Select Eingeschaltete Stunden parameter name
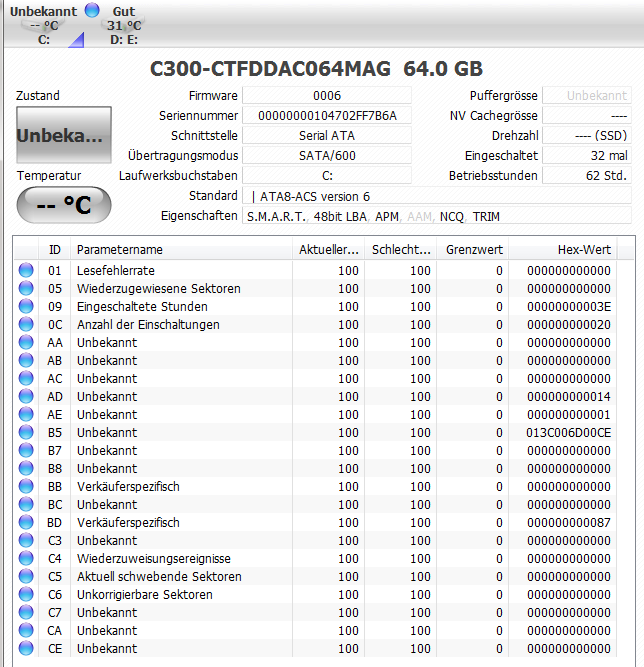The image size is (644, 667). [x=142, y=306]
